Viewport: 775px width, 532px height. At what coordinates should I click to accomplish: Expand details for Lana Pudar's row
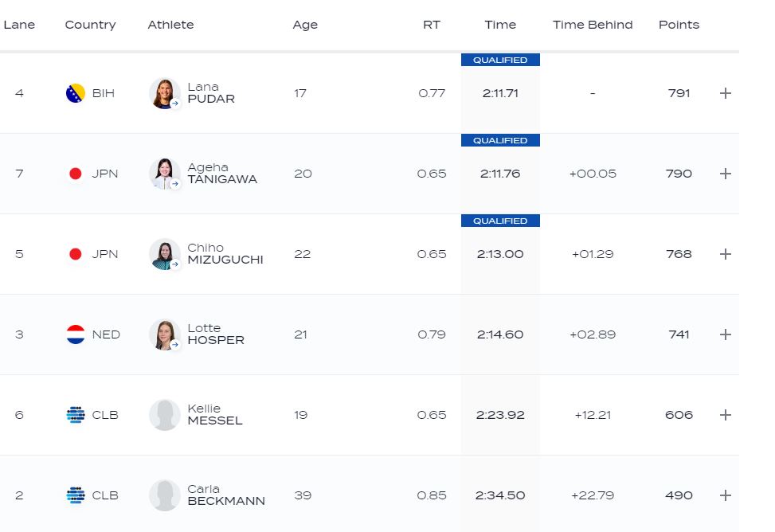pyautogui.click(x=725, y=93)
